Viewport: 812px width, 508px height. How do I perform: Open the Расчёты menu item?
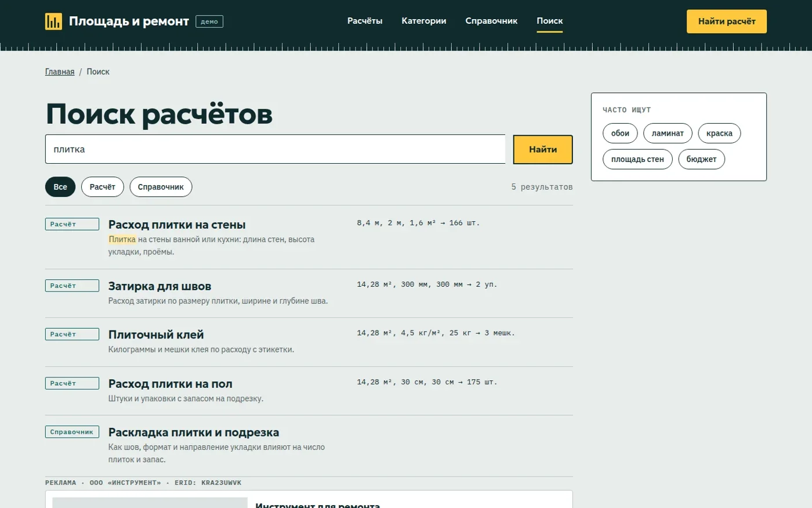click(365, 21)
